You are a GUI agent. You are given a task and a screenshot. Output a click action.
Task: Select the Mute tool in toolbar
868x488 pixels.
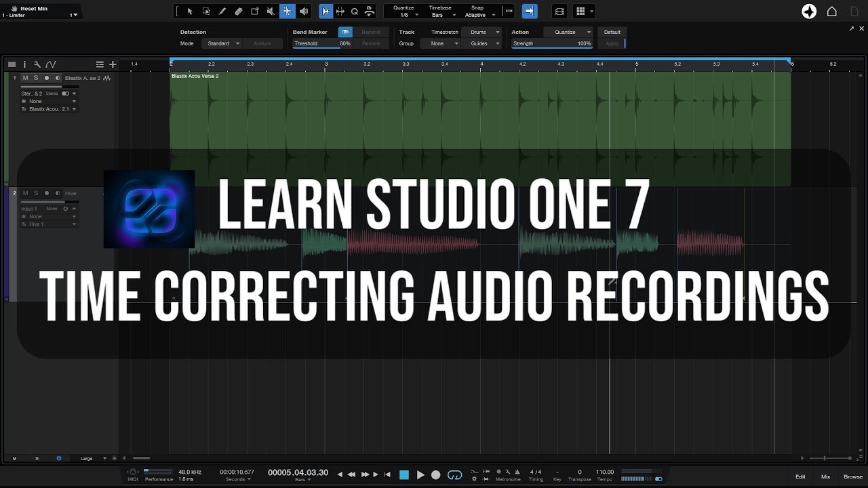[271, 12]
